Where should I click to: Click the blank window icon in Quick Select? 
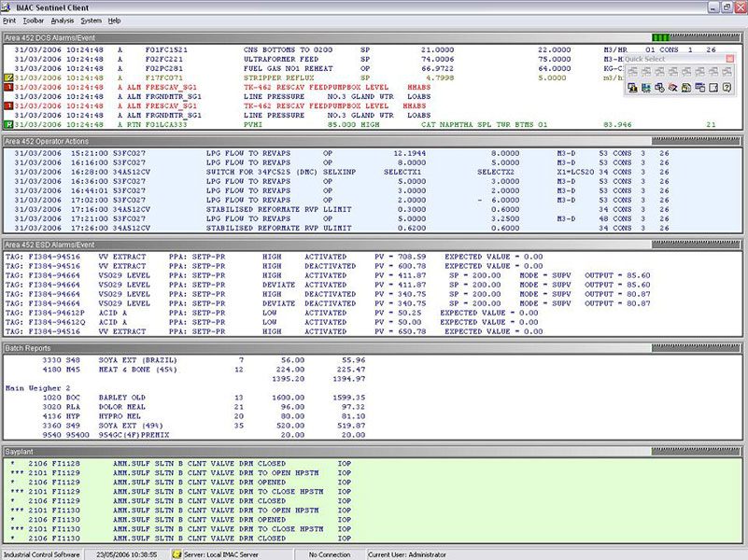coord(713,88)
